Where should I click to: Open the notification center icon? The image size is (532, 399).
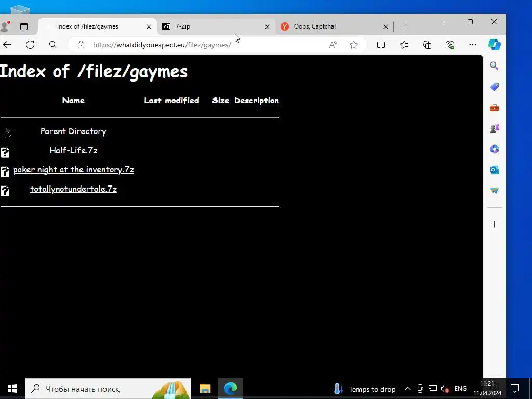pos(515,389)
